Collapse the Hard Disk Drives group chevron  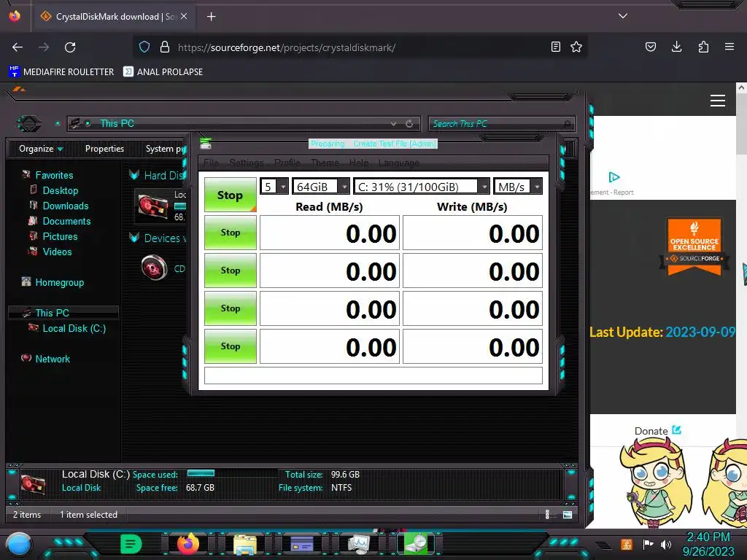pos(134,175)
